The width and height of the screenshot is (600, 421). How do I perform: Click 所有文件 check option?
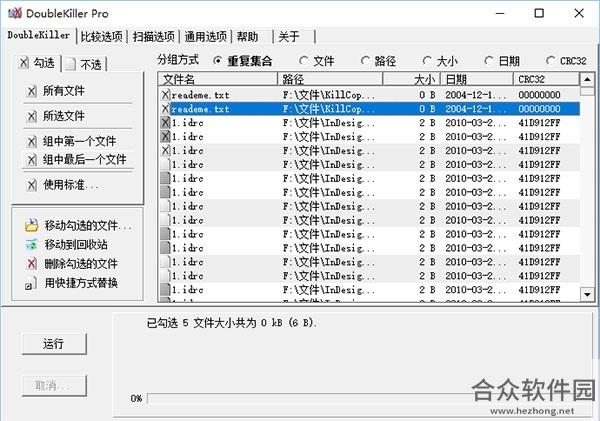pos(64,91)
